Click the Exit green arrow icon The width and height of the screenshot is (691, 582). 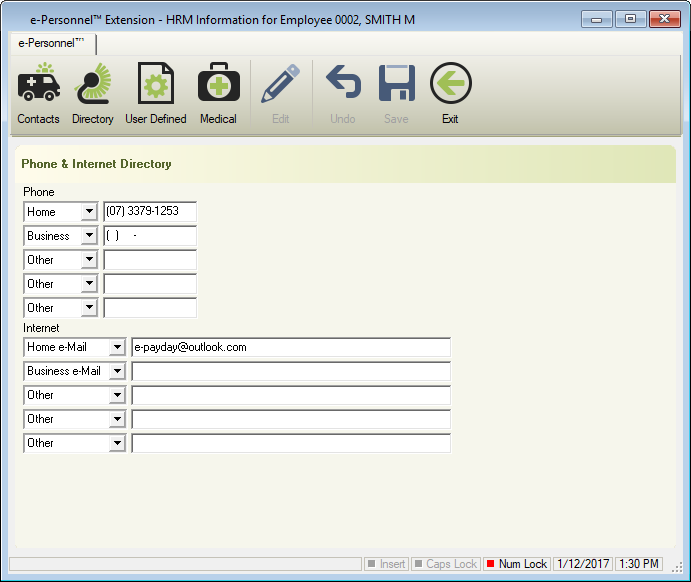(450, 83)
